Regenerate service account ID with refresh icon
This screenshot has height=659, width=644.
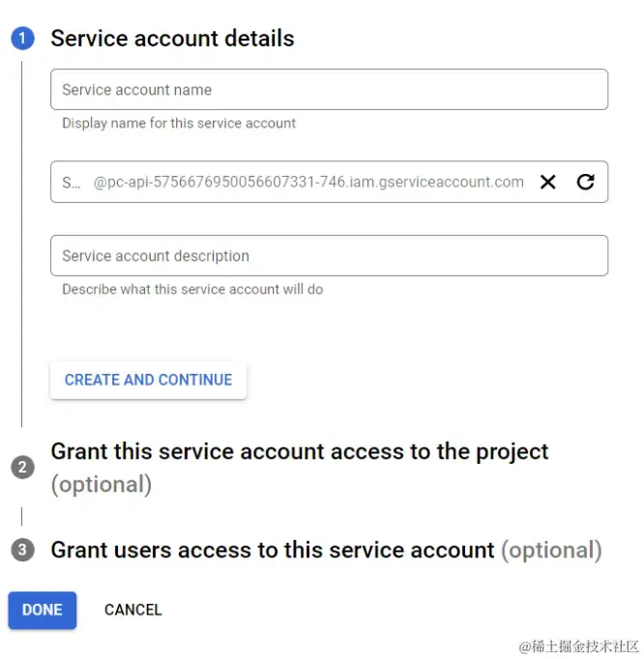[585, 182]
